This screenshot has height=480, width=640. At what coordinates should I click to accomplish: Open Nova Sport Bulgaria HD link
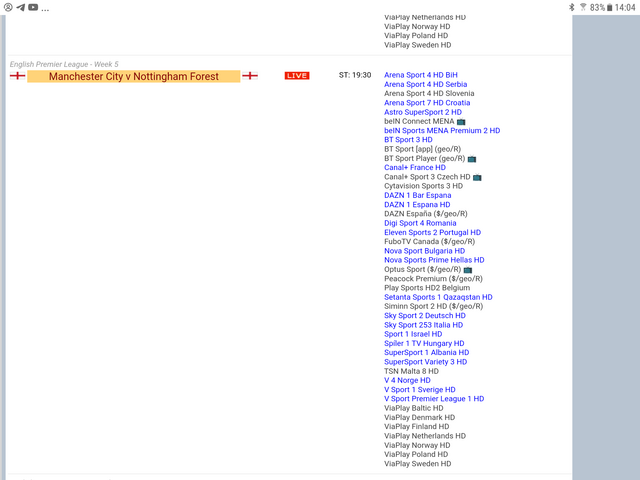(x=424, y=251)
